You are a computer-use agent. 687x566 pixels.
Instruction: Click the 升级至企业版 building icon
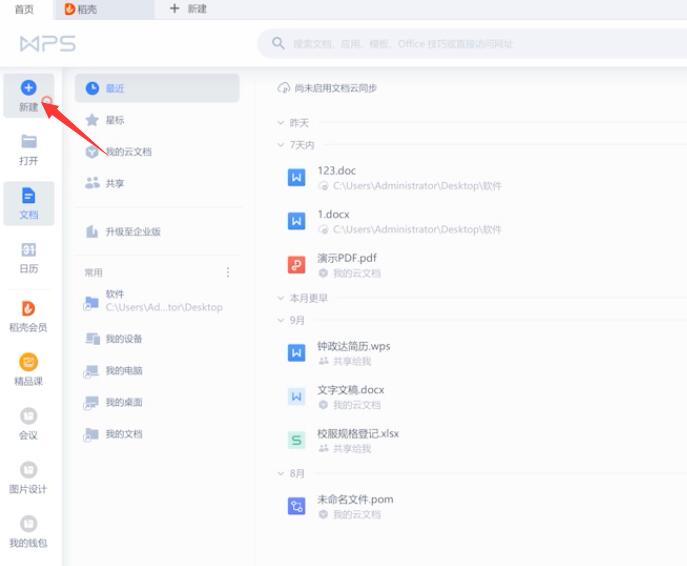(92, 231)
